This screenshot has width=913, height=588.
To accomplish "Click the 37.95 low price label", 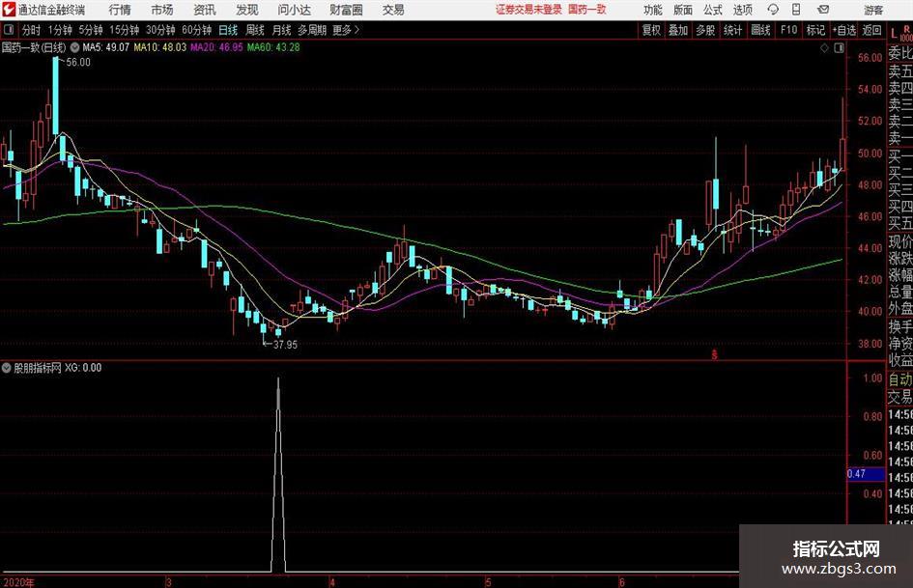I will click(x=285, y=345).
